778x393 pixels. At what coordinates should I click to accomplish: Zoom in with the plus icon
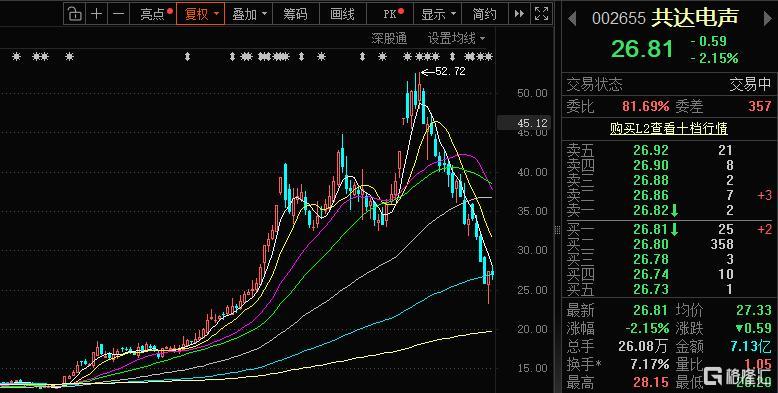(96, 14)
